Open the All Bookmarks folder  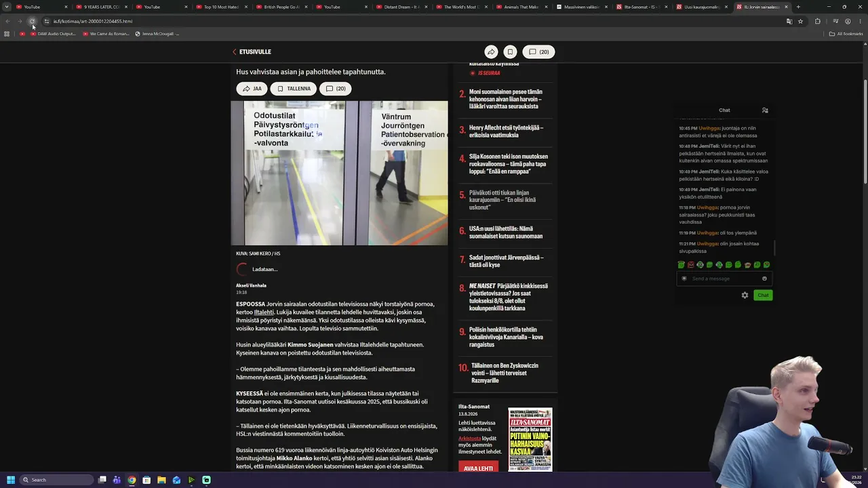coord(846,34)
